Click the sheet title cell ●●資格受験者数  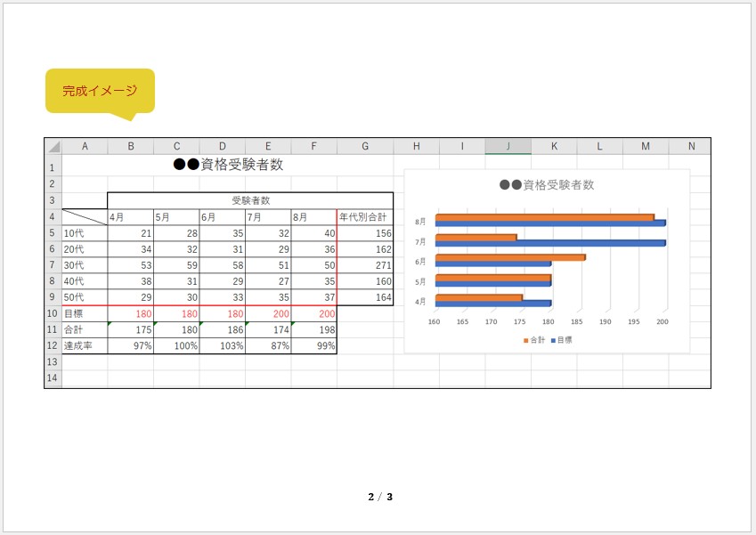coord(228,165)
